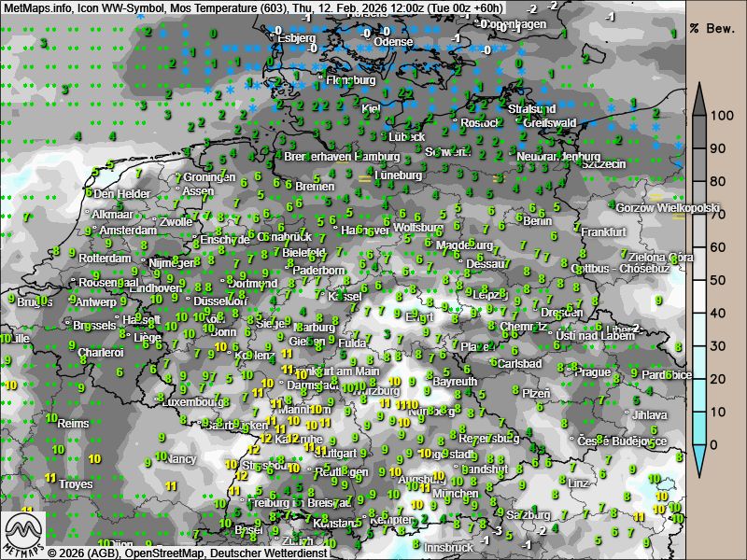The height and width of the screenshot is (560, 747).
Task: Click the '% Bew.' legend heading
Action: tap(716, 27)
